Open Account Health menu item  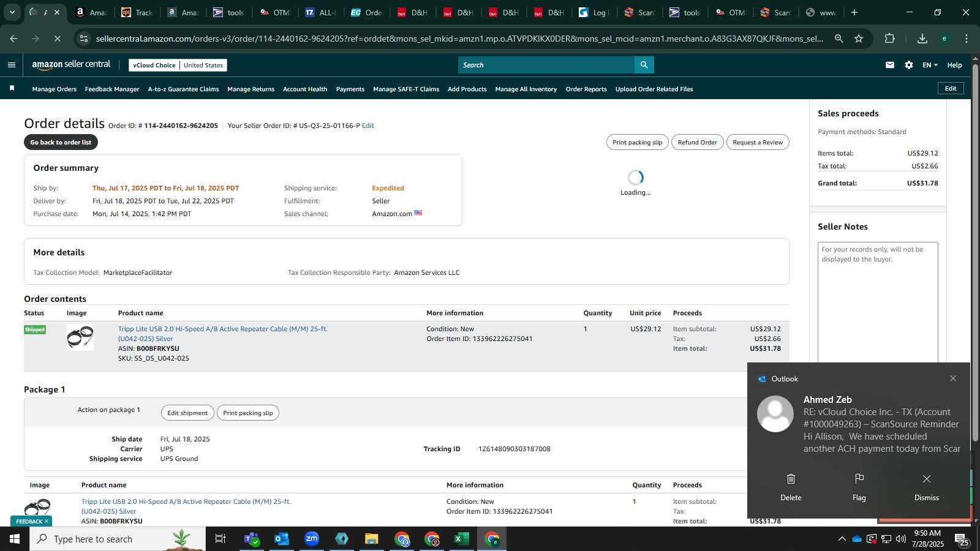(x=305, y=89)
